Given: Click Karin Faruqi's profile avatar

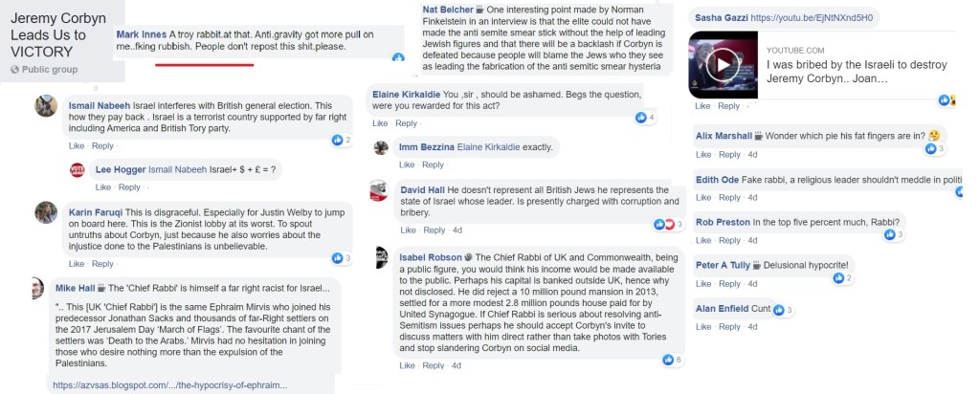Looking at the screenshot, I should (x=46, y=212).
